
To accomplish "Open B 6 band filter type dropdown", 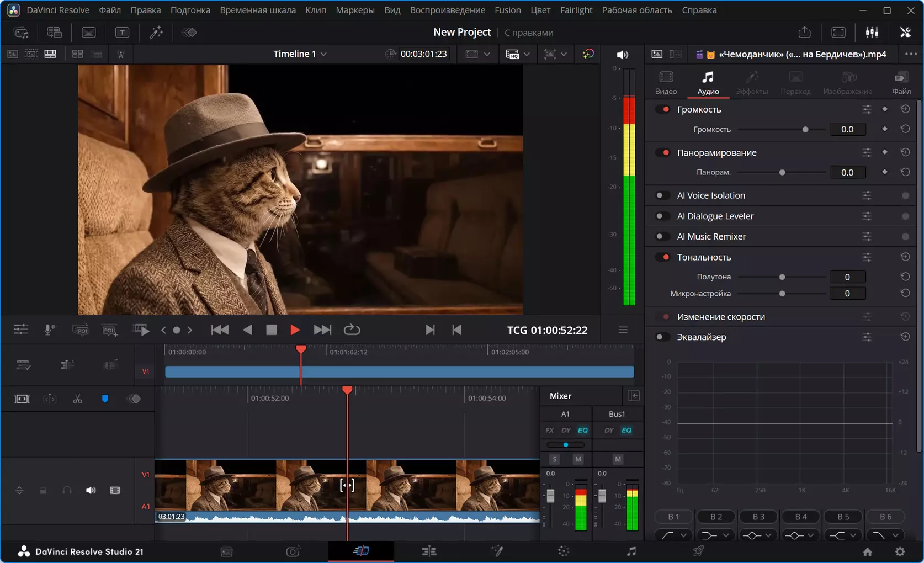I will (885, 535).
